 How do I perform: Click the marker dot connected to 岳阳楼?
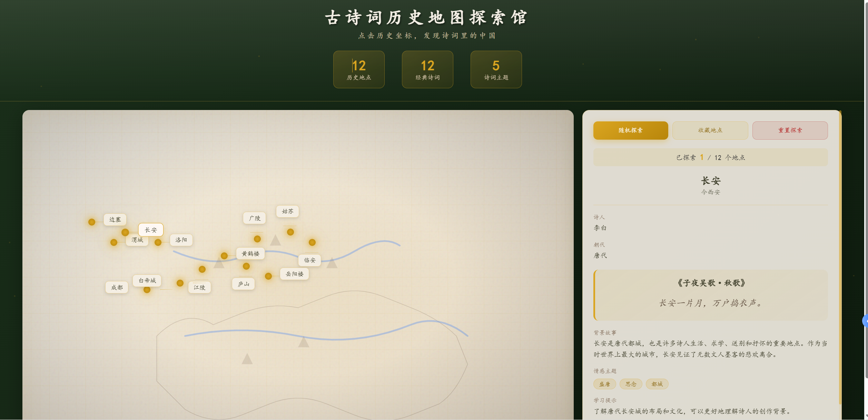point(268,276)
